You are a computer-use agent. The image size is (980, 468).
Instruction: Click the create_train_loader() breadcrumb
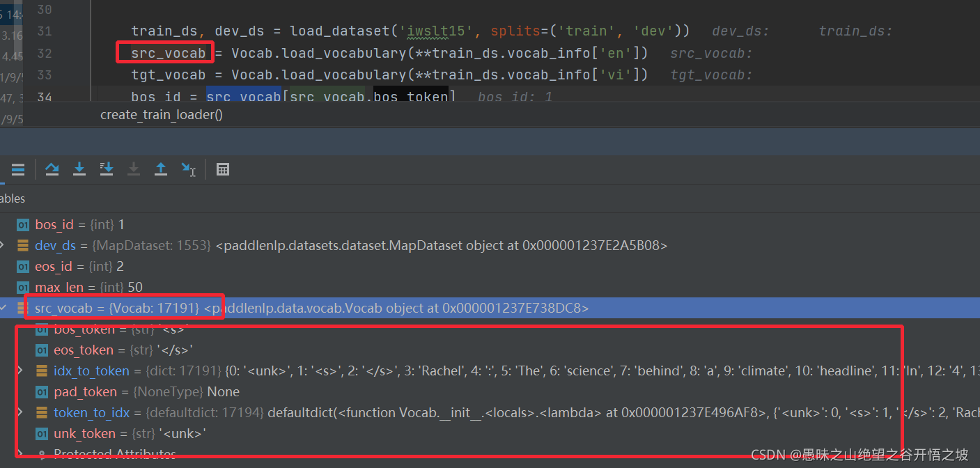point(162,115)
